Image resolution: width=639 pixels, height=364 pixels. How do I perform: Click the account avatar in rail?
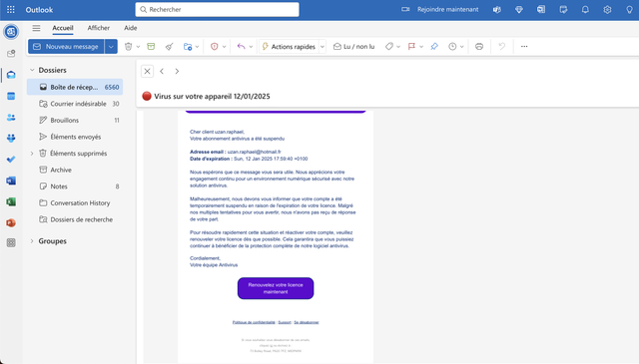(x=11, y=31)
